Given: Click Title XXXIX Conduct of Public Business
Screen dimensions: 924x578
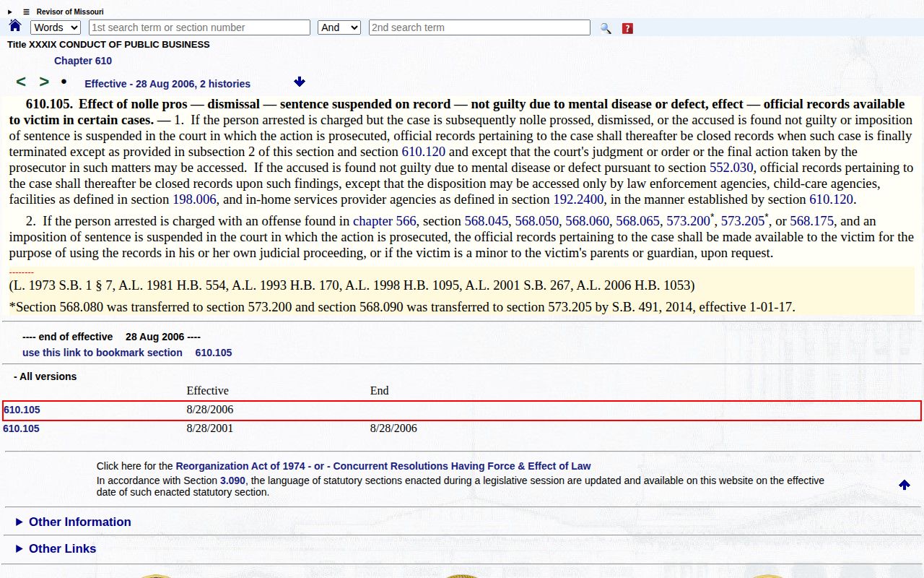Looking at the screenshot, I should point(108,45).
